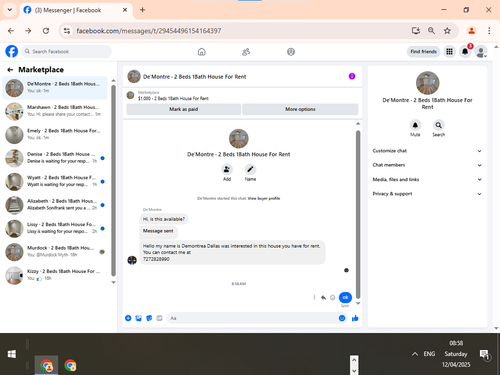This screenshot has height=375, width=500.
Task: Open Chrome three-dot menu
Action: click(x=489, y=31)
